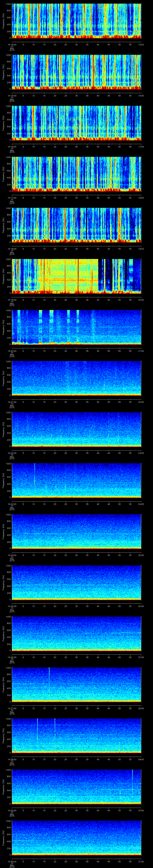The height and width of the screenshot is (868, 153).
Task: Select the spectrogram panel starting at 19:26:00
Action: [77, 633]
